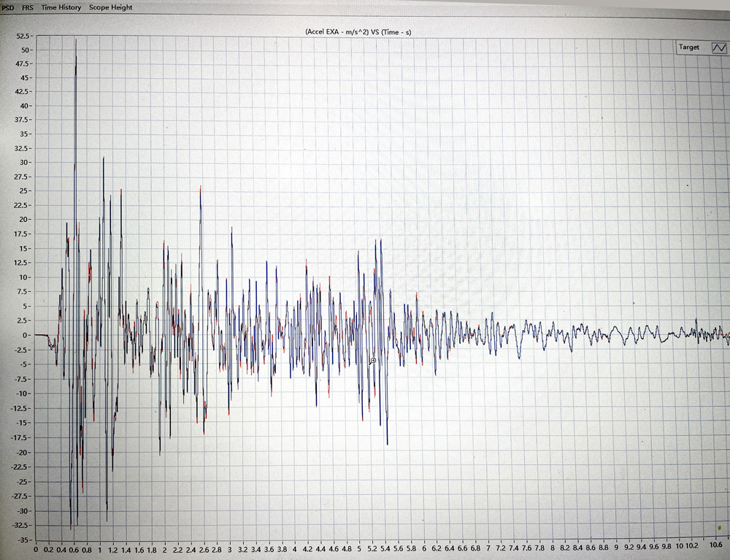Click the Target legend line-style icon

point(719,47)
